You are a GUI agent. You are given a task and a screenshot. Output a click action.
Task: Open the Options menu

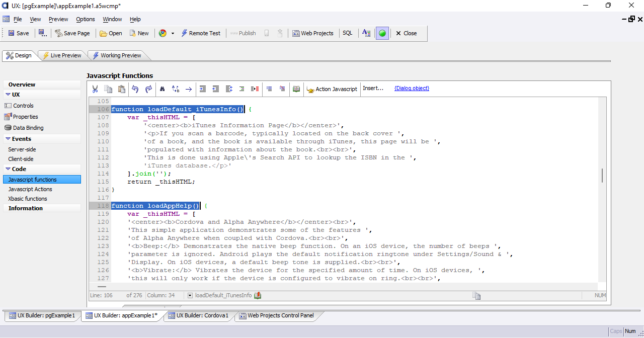pos(86,19)
